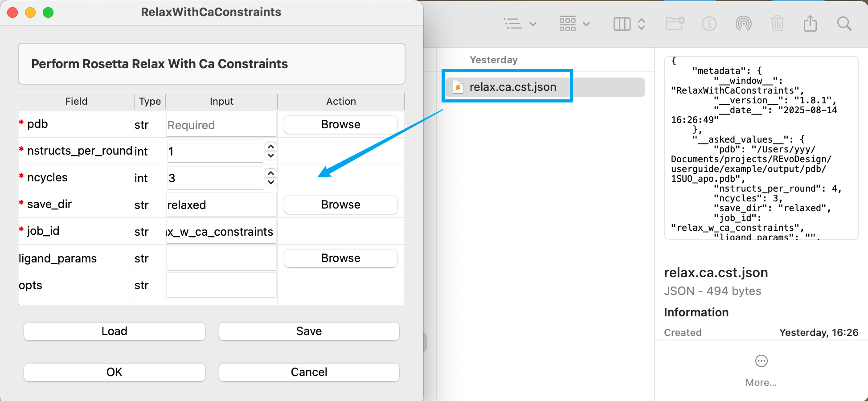Screen dimensions: 868x401
Task: Click the OK button
Action: click(x=115, y=372)
